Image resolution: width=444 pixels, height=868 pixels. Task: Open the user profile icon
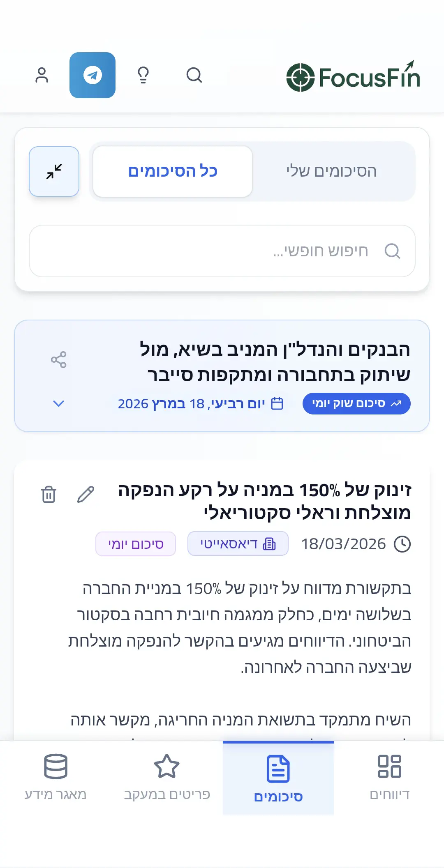coord(42,75)
